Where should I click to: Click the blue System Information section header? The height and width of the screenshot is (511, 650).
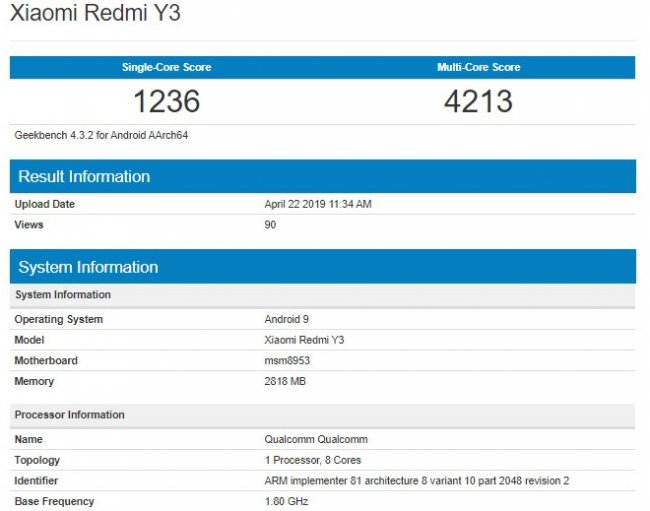click(88, 267)
